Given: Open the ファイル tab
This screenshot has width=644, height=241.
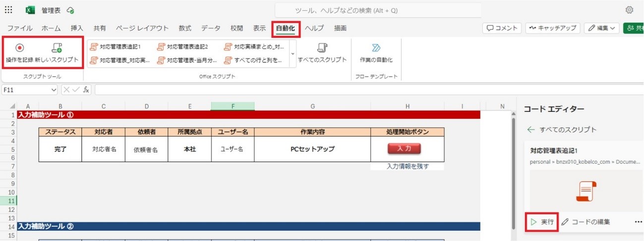Looking at the screenshot, I should tap(20, 28).
